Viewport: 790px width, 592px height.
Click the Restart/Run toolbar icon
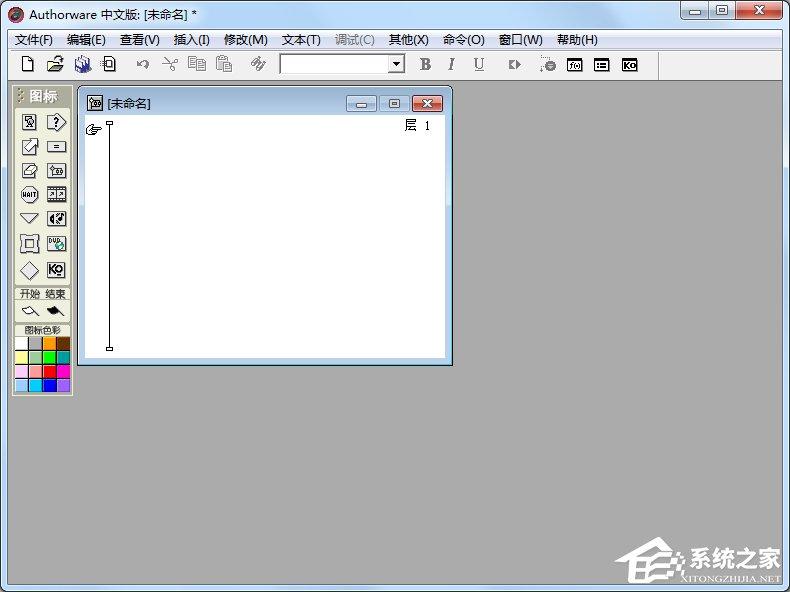click(x=514, y=64)
